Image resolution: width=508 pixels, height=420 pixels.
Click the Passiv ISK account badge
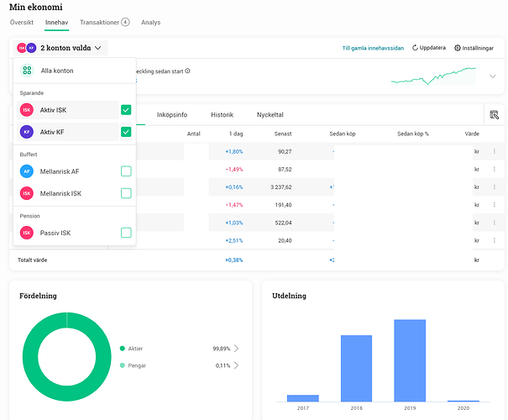click(x=27, y=233)
